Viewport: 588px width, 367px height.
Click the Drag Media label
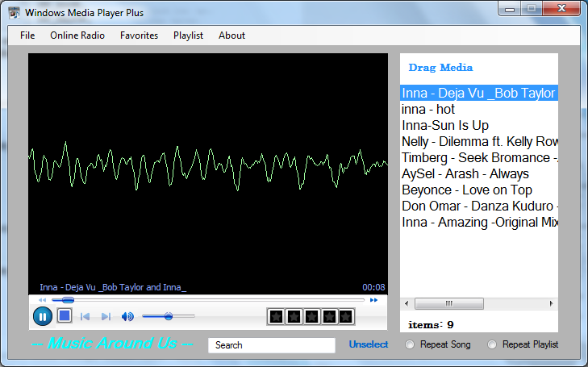(440, 68)
